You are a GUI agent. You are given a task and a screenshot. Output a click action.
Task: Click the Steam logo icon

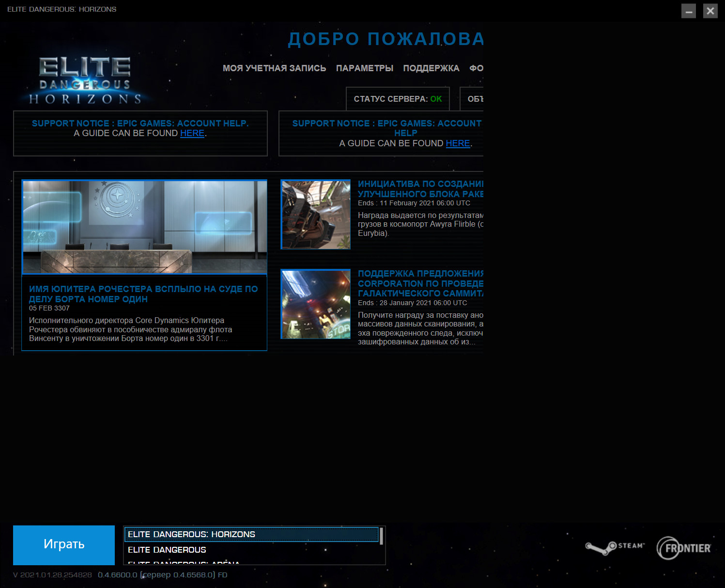coord(615,548)
